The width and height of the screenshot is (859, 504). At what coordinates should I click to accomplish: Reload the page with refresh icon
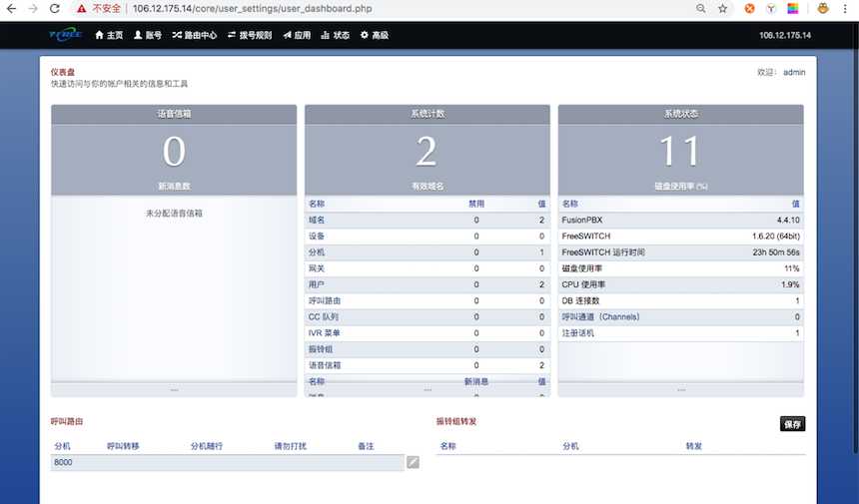pyautogui.click(x=54, y=9)
